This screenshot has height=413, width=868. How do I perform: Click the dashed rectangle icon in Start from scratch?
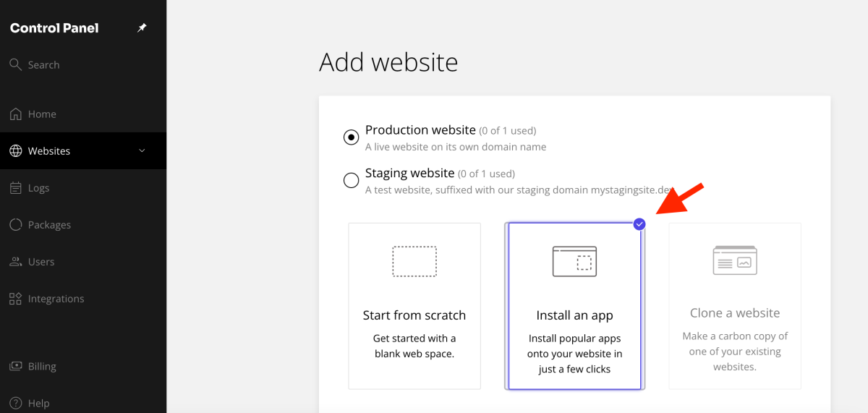(414, 261)
